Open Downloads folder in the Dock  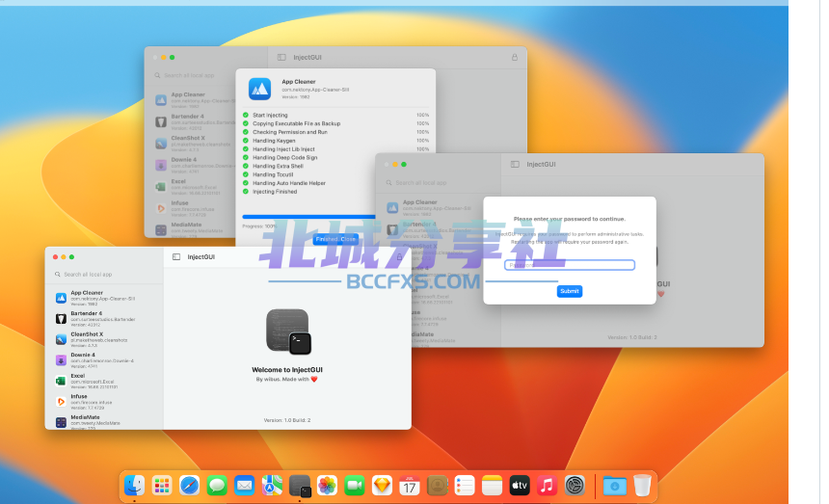(x=614, y=485)
